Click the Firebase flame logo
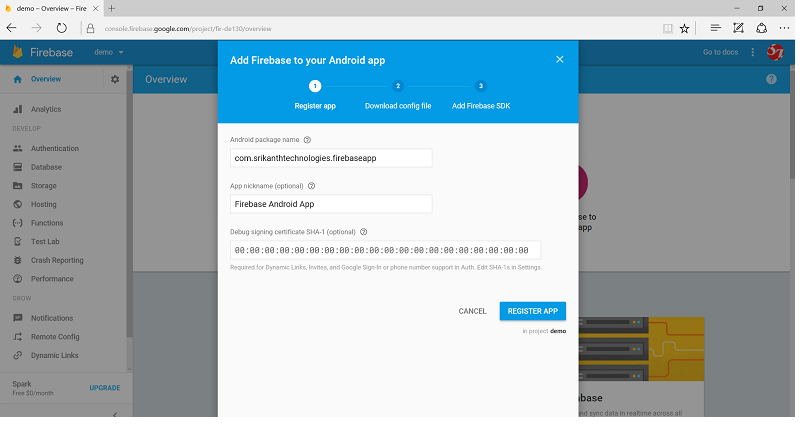The width and height of the screenshot is (800, 430). [18, 52]
